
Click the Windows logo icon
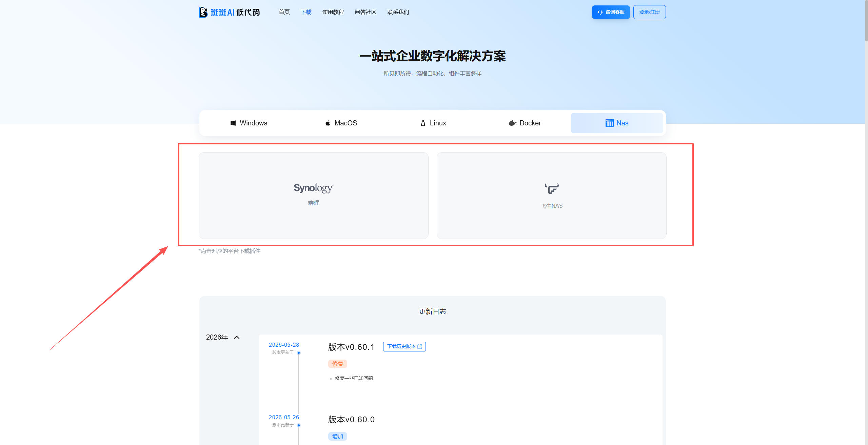coord(233,123)
